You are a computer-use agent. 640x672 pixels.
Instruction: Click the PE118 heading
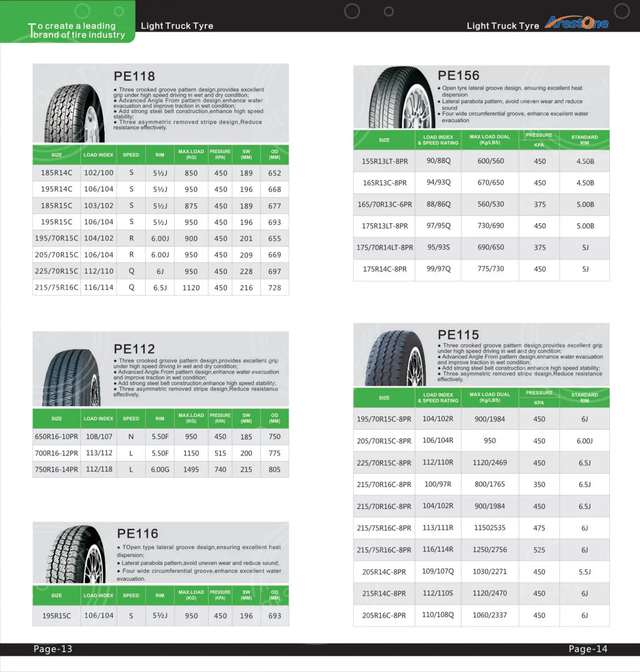(134, 76)
